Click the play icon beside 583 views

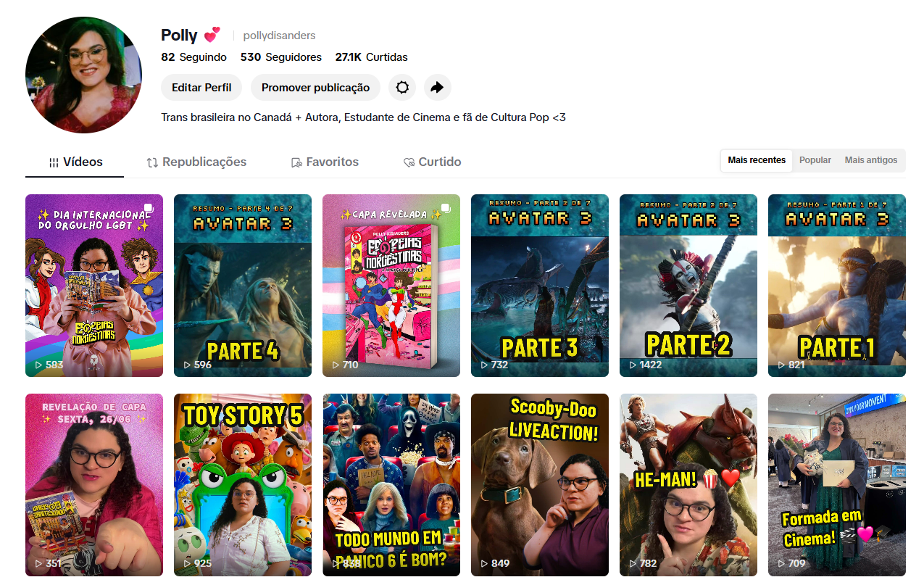click(39, 365)
